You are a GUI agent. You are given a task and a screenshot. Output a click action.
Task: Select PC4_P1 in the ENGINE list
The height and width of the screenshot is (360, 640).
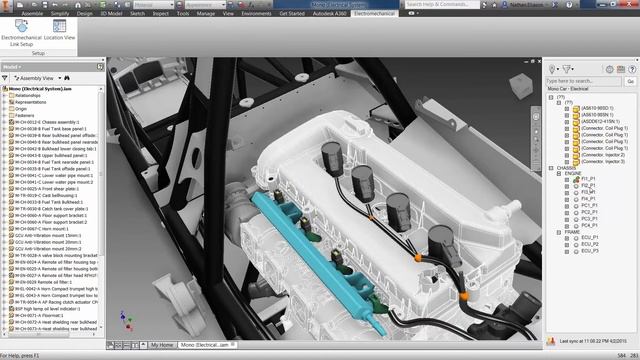point(589,226)
